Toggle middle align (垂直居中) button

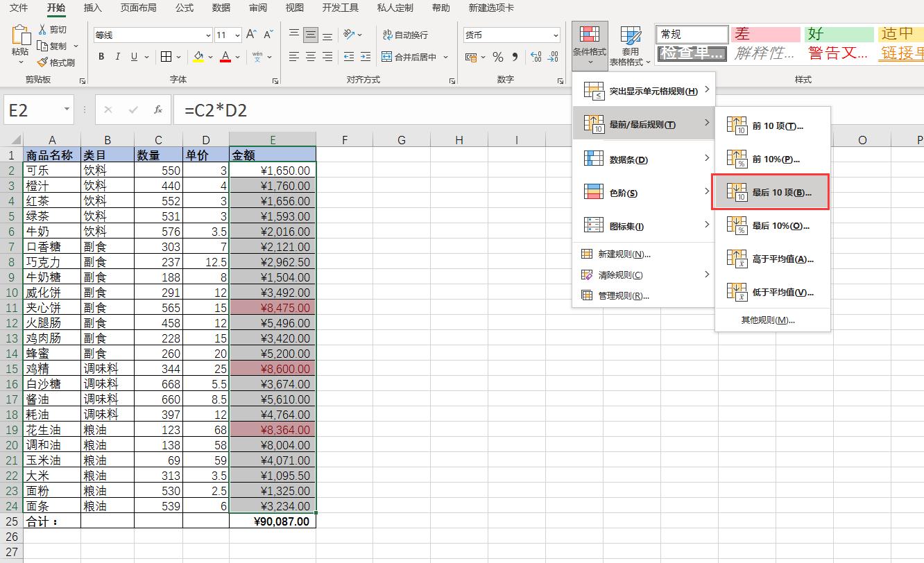[311, 35]
